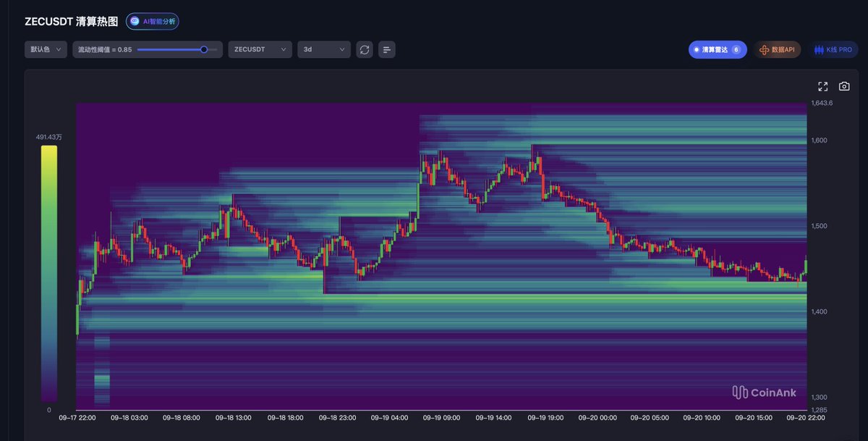The height and width of the screenshot is (441, 868).
Task: Open the list settings icon next to refresh
Action: coord(387,49)
